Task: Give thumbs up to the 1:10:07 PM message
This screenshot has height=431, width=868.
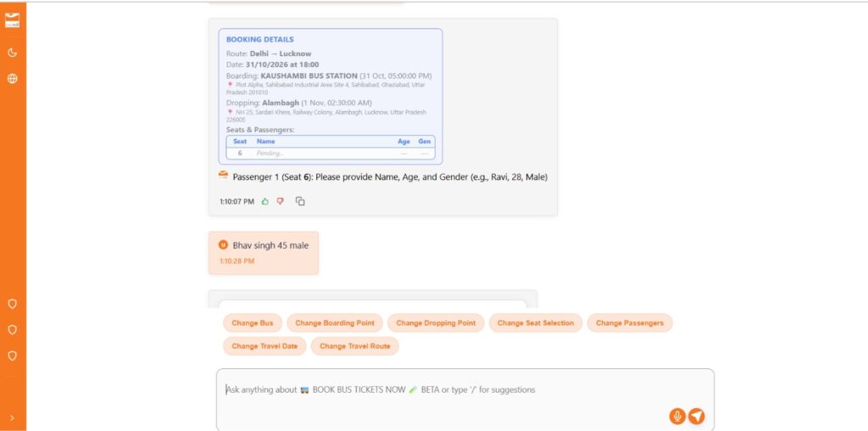Action: point(265,202)
